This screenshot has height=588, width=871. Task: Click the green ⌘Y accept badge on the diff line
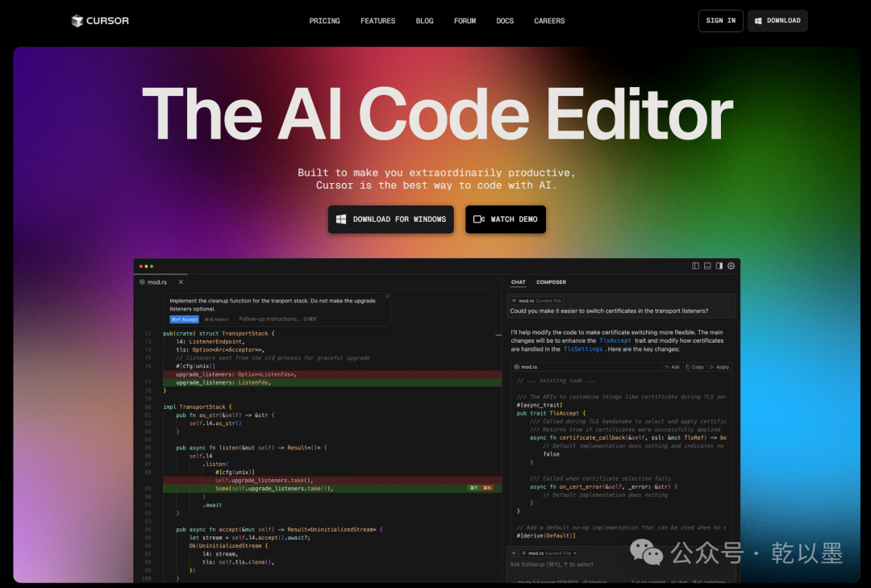pos(473,488)
